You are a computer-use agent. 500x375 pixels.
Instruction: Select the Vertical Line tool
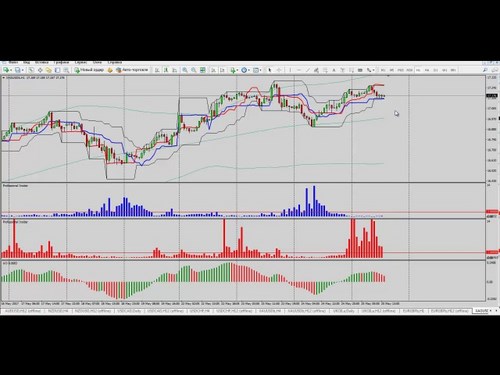tap(290, 70)
